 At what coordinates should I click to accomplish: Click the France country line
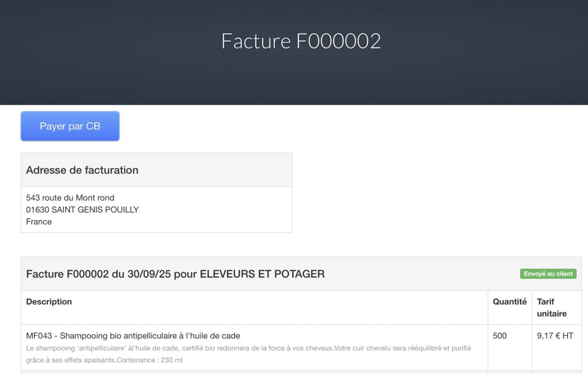[39, 222]
